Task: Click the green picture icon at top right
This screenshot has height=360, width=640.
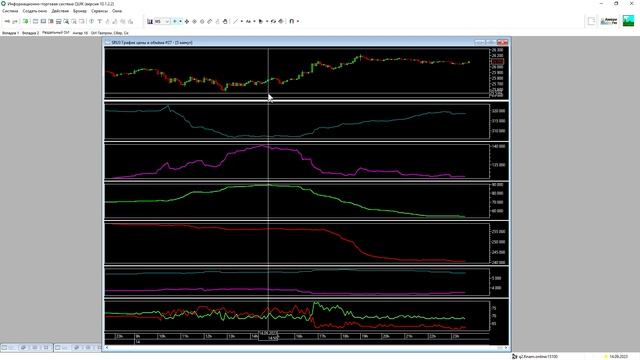Action: (628, 21)
